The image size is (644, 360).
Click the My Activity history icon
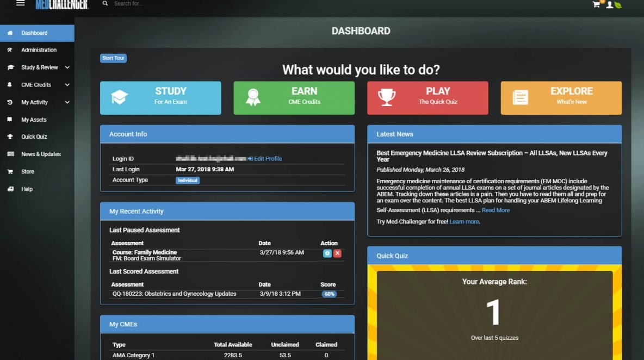click(x=10, y=102)
